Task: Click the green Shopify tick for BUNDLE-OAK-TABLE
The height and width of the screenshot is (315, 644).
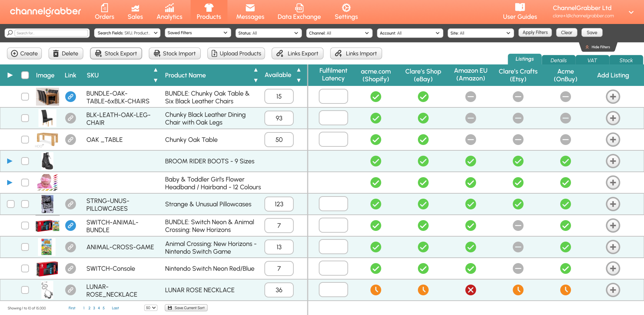Action: pos(376,97)
